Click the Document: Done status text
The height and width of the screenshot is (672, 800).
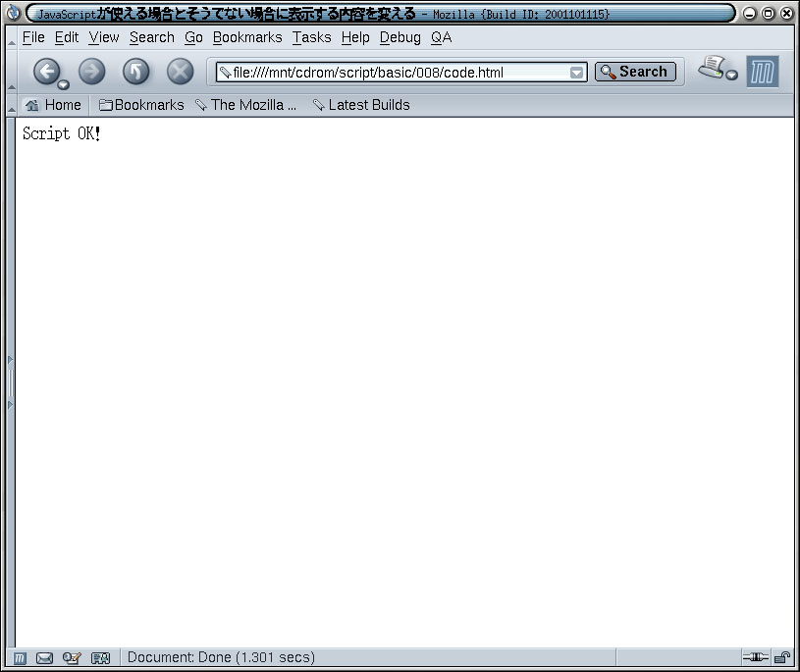coord(221,657)
